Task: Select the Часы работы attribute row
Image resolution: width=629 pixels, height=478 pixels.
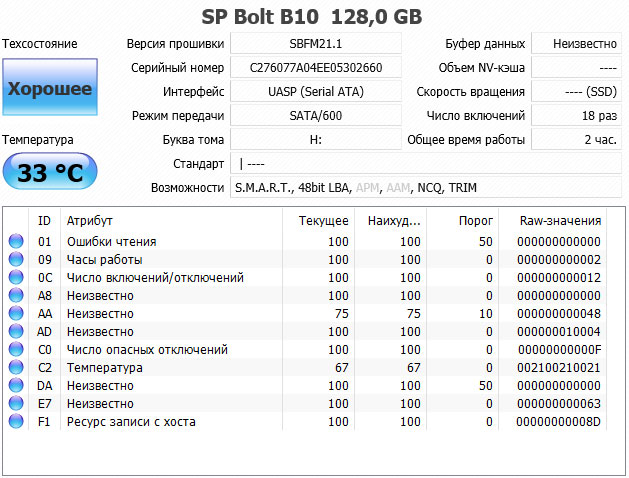Action: pos(305,259)
